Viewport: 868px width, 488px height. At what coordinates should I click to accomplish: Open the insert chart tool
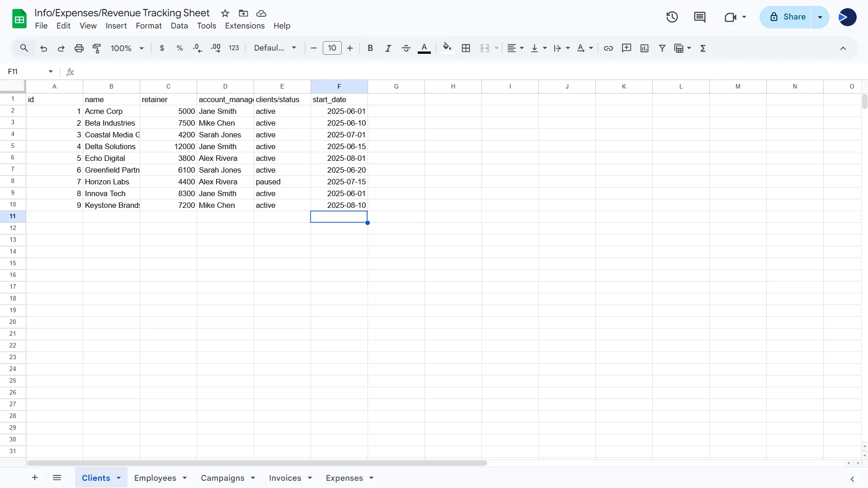click(644, 48)
